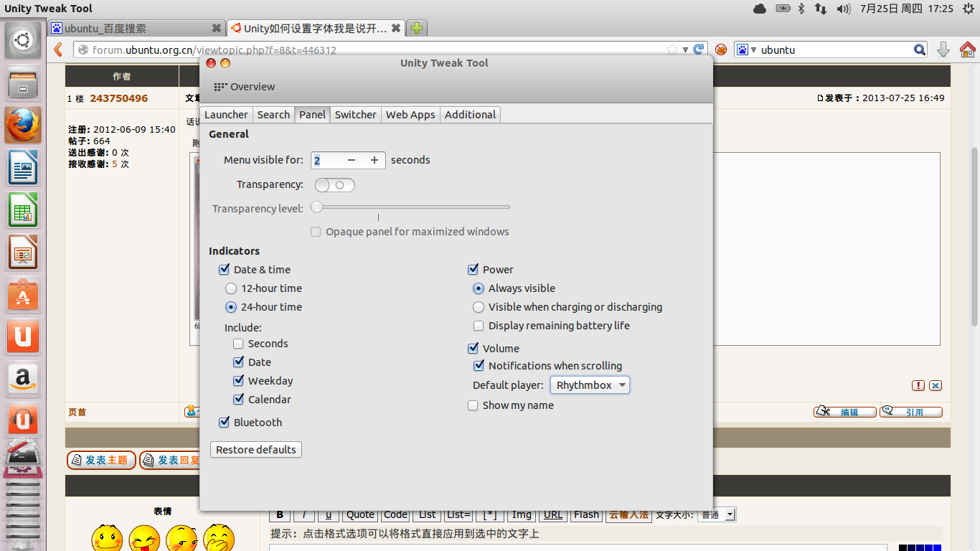Enable Show my name checkbox

coord(473,405)
